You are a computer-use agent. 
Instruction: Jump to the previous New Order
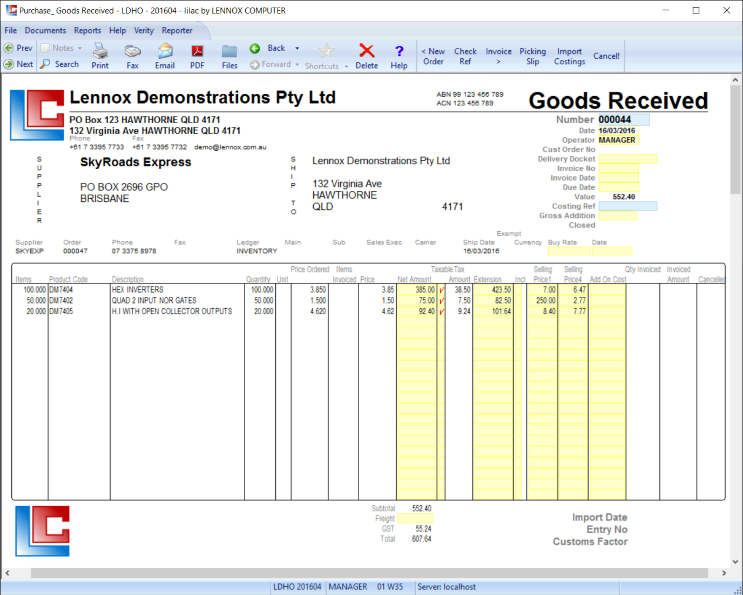point(433,56)
